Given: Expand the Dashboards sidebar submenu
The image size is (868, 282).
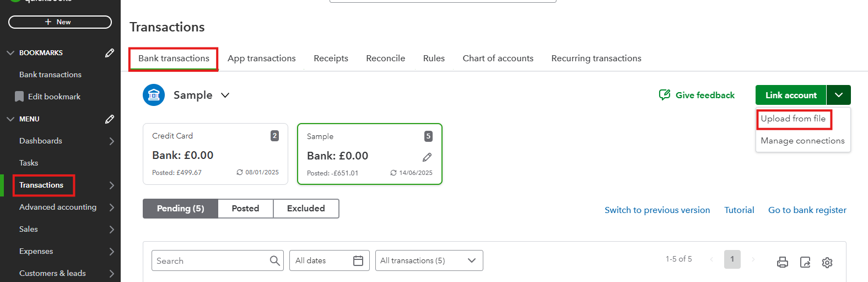Looking at the screenshot, I should (111, 141).
